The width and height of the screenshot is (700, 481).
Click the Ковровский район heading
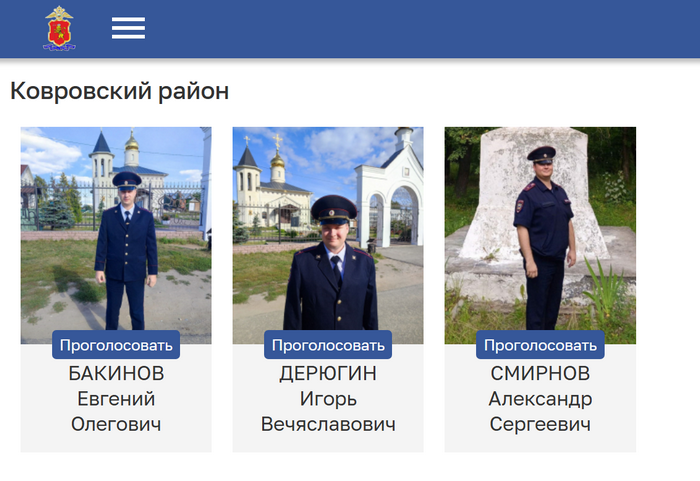pos(120,91)
